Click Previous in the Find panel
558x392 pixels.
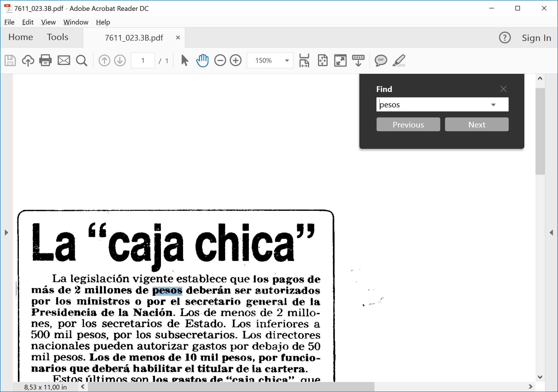pyautogui.click(x=408, y=125)
